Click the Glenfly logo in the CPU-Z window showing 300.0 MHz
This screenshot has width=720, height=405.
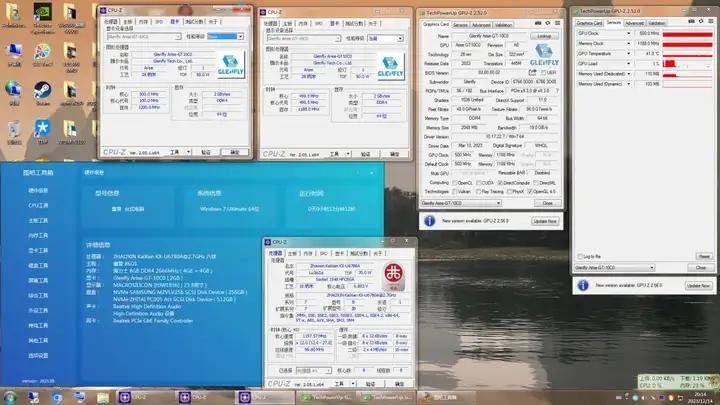(231, 65)
